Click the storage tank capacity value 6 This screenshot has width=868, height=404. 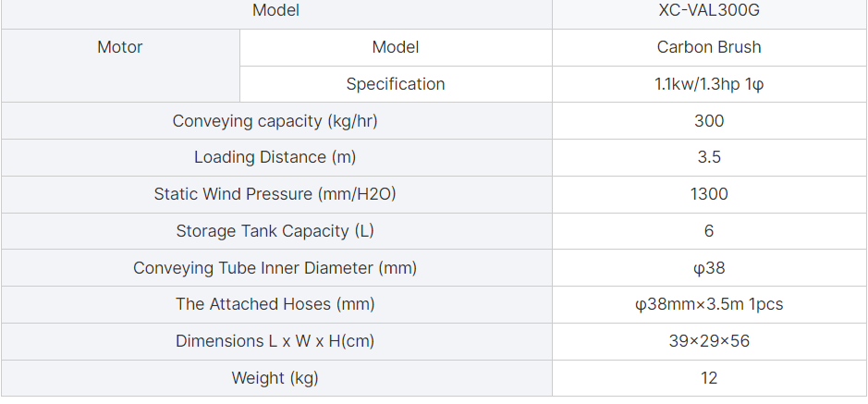coord(709,231)
